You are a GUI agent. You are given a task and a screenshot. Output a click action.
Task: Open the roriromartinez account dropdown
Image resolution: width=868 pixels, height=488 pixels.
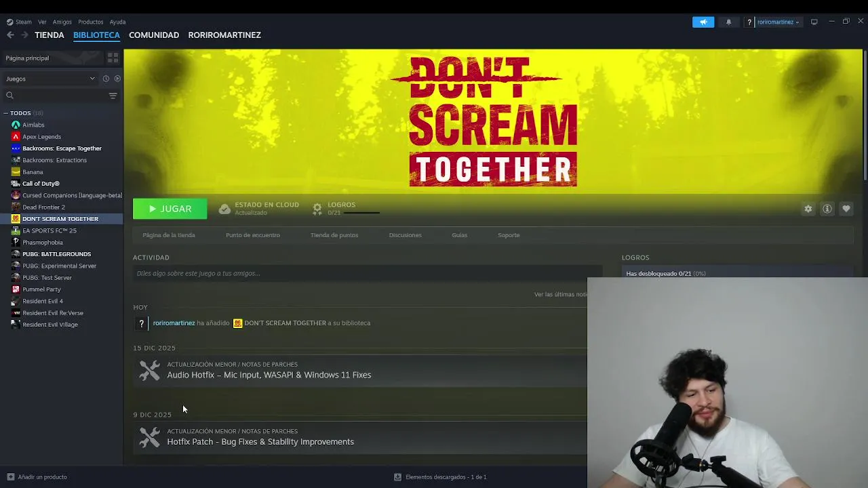pos(778,22)
